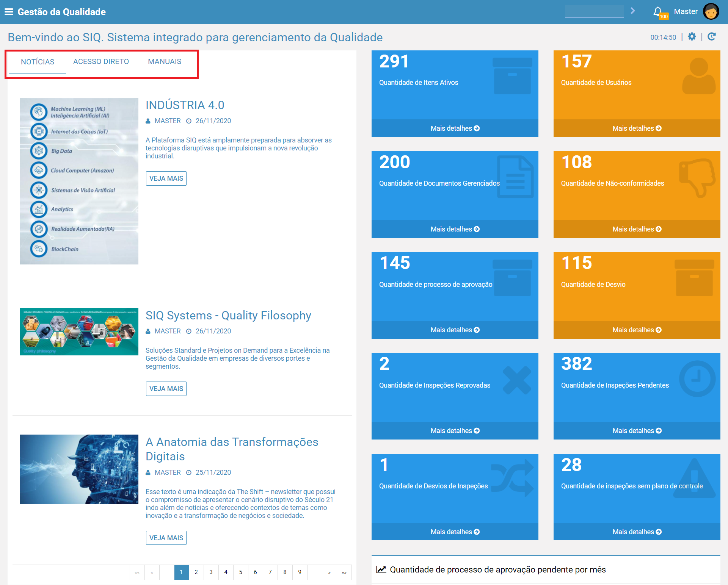Viewport: 728px width, 585px height.
Task: Click the Quality philosophy hexagons thumbnail
Action: pyautogui.click(x=79, y=332)
